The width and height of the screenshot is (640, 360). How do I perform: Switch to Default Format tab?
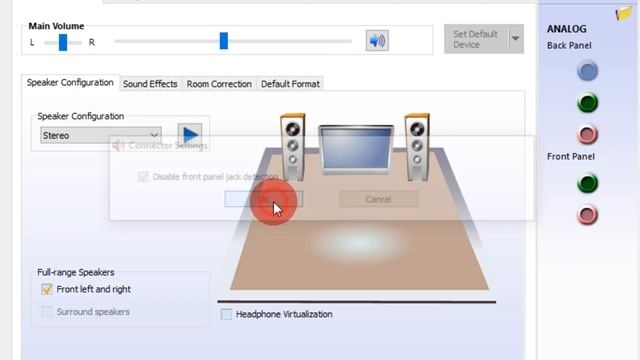point(290,84)
